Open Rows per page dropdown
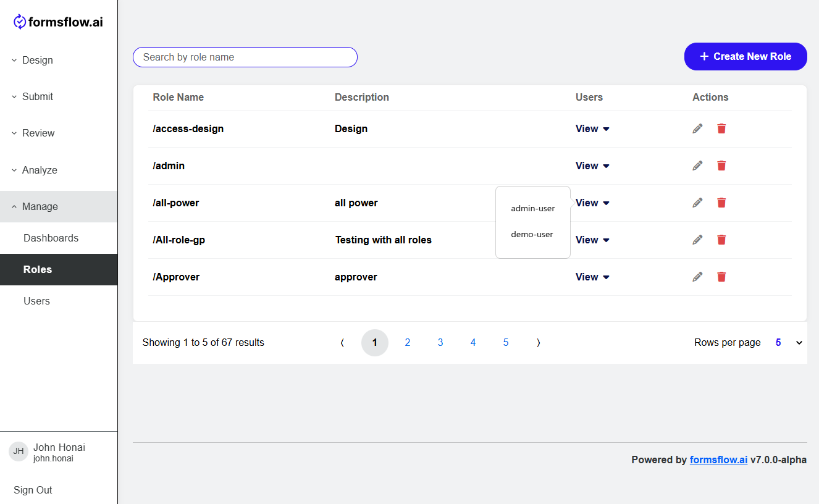Image resolution: width=819 pixels, height=504 pixels. (789, 343)
